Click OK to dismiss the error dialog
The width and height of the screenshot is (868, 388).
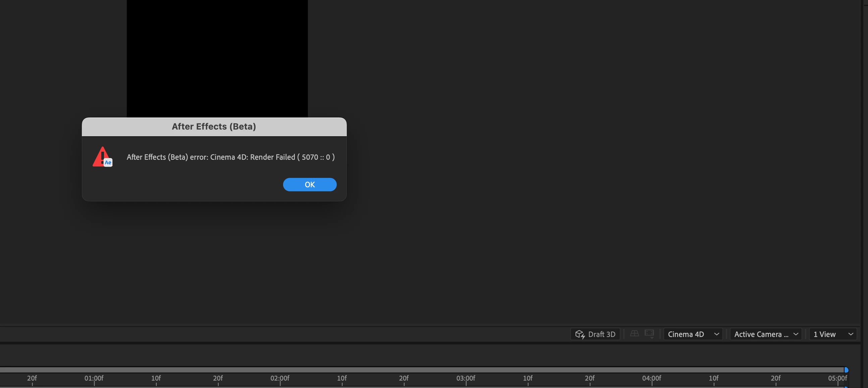[x=309, y=184]
